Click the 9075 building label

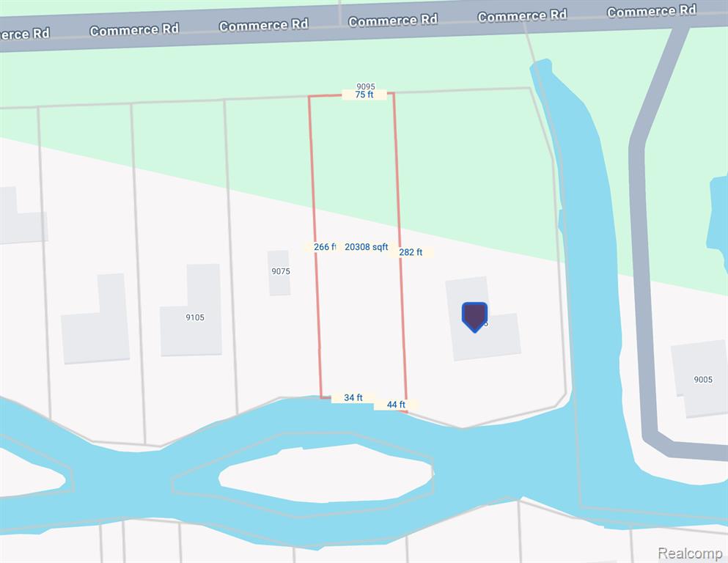(x=281, y=271)
